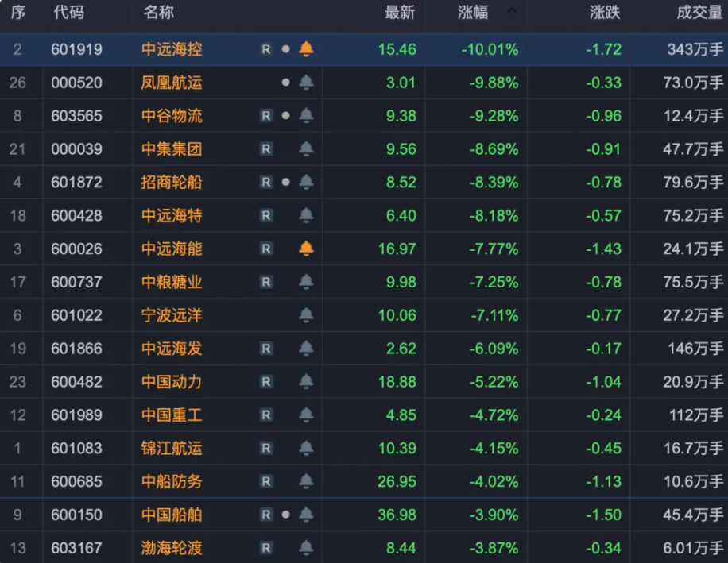Toggle alert bell for 中集集团
The height and width of the screenshot is (563, 728).
point(306,148)
